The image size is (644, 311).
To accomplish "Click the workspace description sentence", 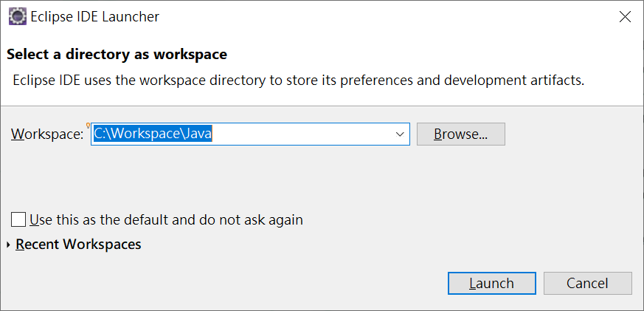I will (x=299, y=81).
